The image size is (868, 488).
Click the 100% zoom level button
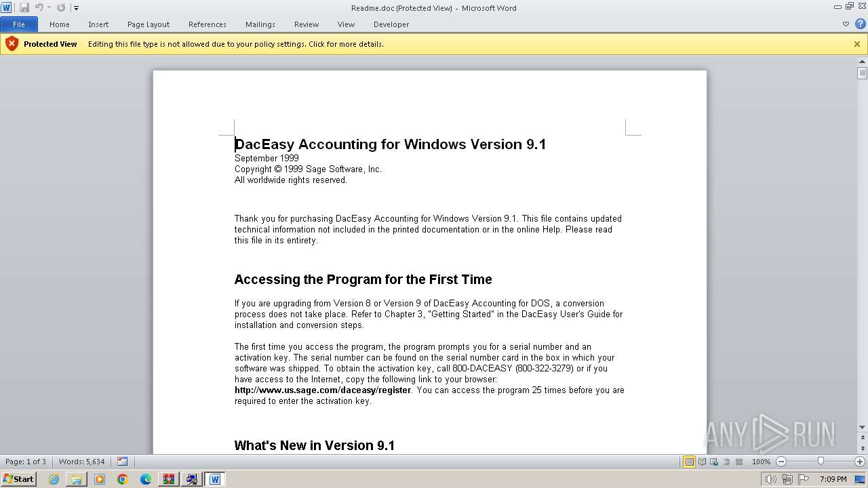click(x=761, y=462)
